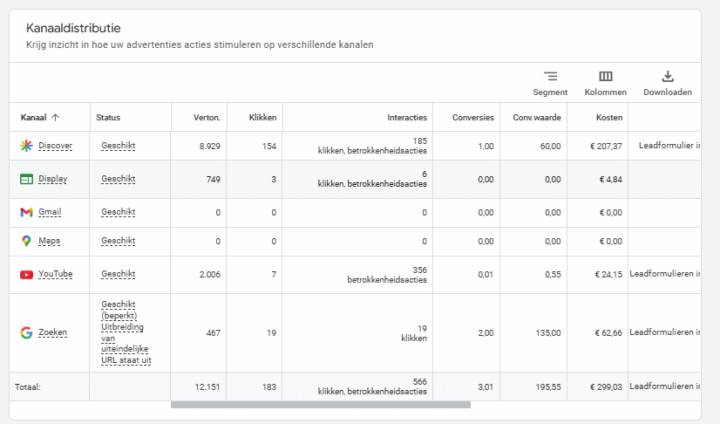Toggle sort arrow next to Kanaal
Image resolution: width=720 pixels, height=424 pixels.
tap(55, 117)
